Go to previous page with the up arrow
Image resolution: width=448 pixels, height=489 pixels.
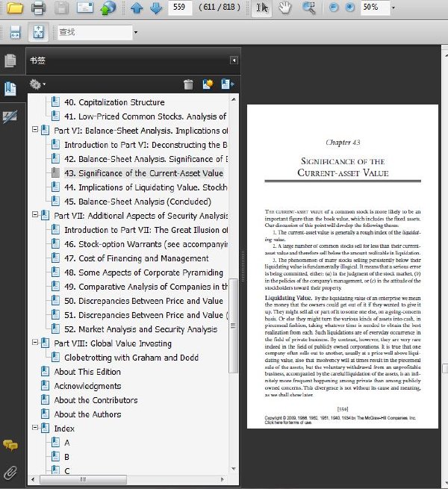pyautogui.click(x=137, y=7)
